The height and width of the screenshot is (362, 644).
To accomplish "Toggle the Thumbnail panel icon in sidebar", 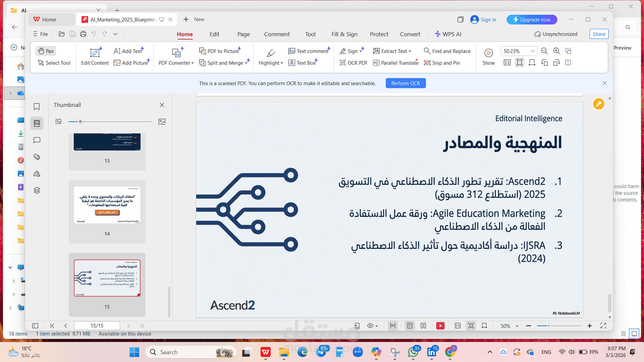I will coord(37,123).
